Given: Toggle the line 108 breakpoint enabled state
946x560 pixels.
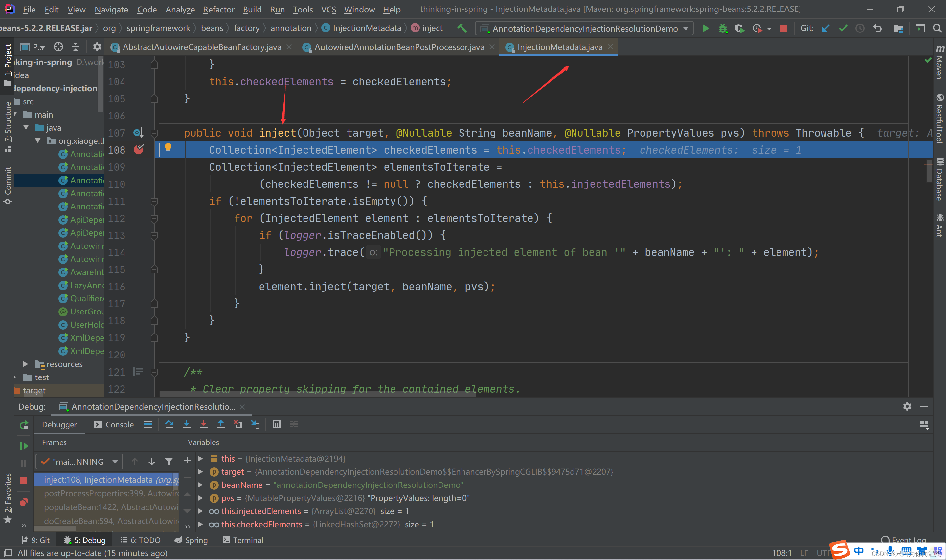Looking at the screenshot, I should tap(138, 150).
